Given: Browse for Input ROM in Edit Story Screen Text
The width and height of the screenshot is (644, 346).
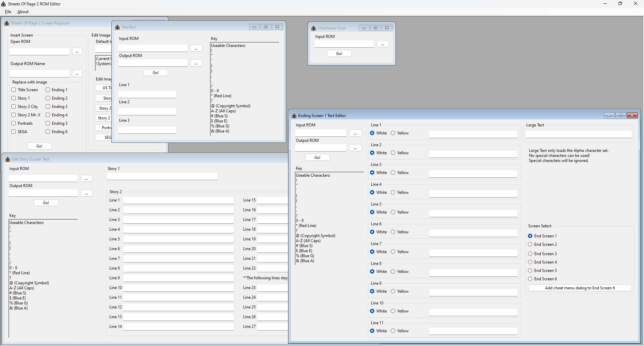Looking at the screenshot, I should [87, 178].
